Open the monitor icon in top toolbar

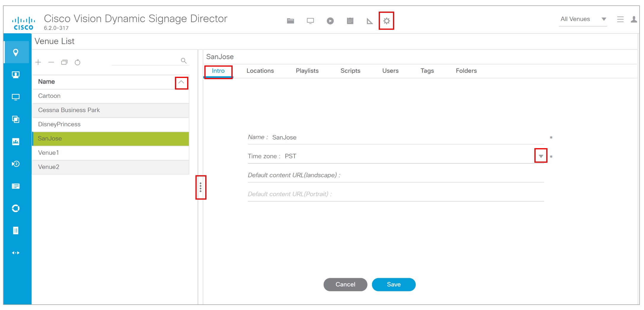310,21
